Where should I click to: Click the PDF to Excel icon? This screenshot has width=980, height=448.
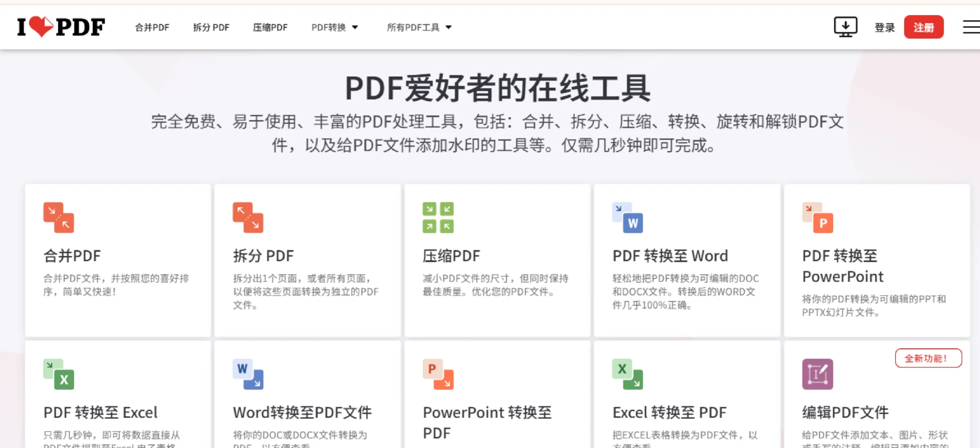[x=58, y=374]
